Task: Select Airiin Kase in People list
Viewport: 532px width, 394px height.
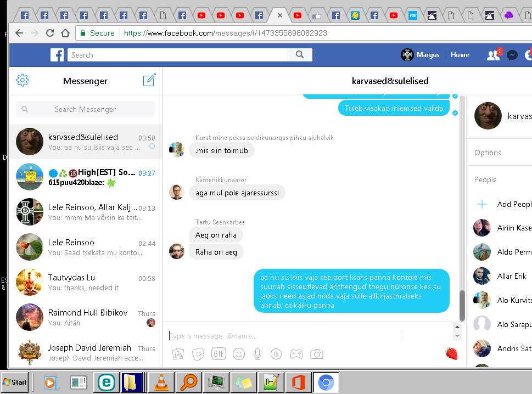Action: point(502,228)
